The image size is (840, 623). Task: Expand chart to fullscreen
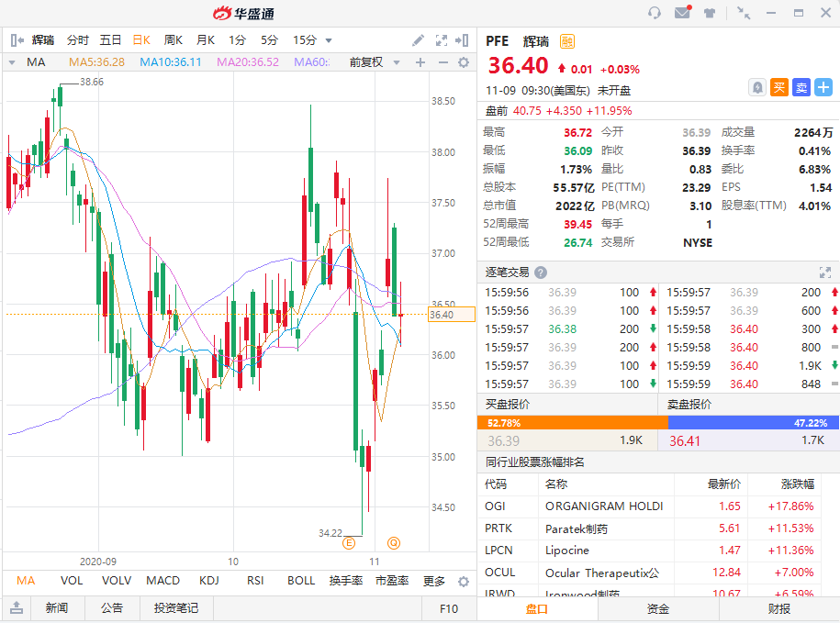click(x=441, y=40)
